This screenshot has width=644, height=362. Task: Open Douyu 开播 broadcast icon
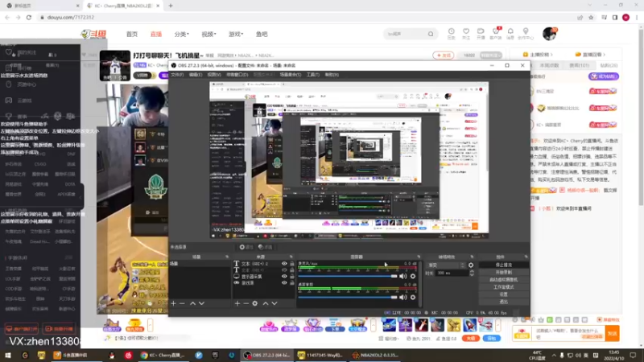(x=481, y=33)
